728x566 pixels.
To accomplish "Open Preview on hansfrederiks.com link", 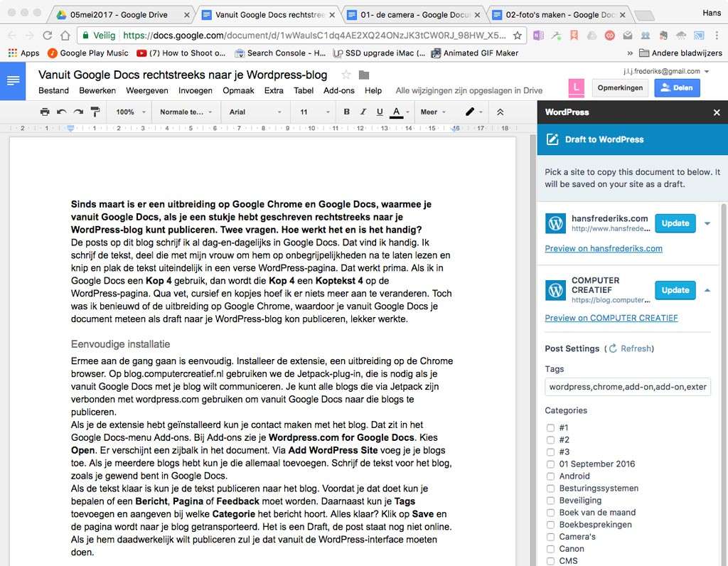I will [604, 248].
